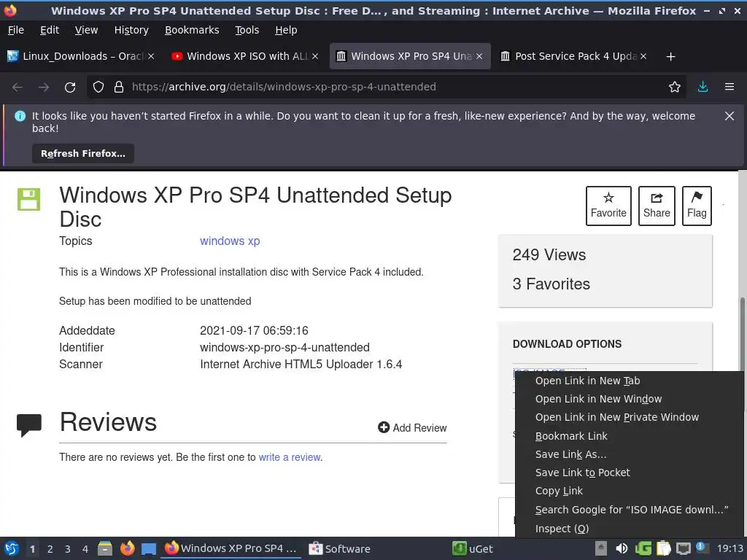The width and height of the screenshot is (747, 560).
Task: Click the address bar URL field
Action: (x=386, y=87)
